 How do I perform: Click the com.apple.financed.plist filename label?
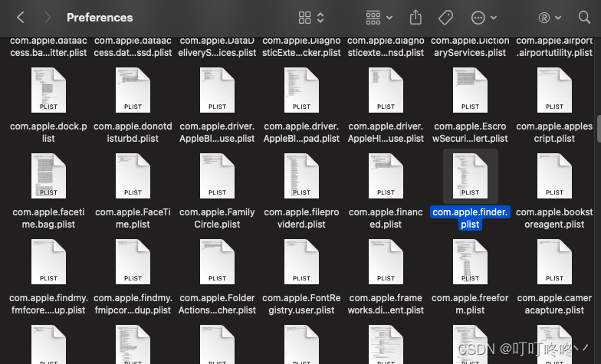386,218
